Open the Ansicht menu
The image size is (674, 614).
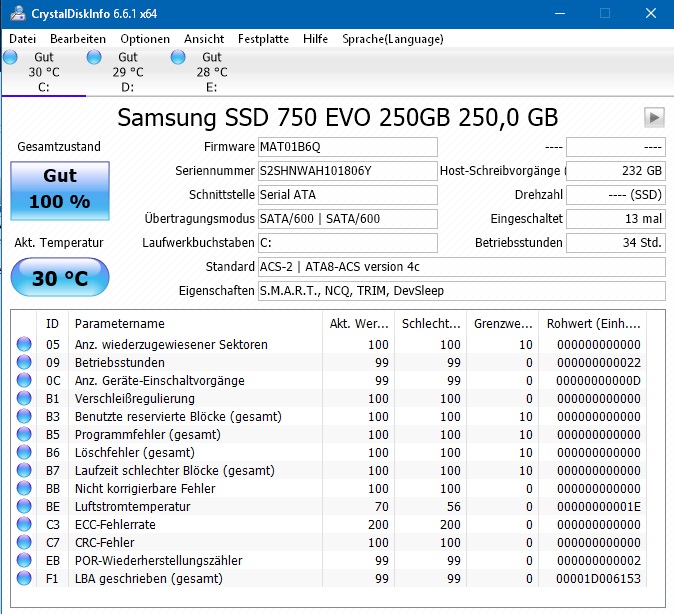204,39
